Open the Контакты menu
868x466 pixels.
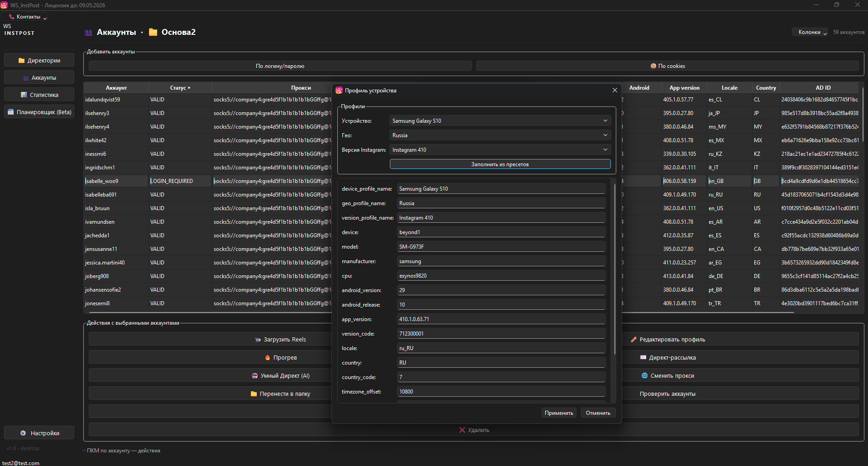[28, 17]
